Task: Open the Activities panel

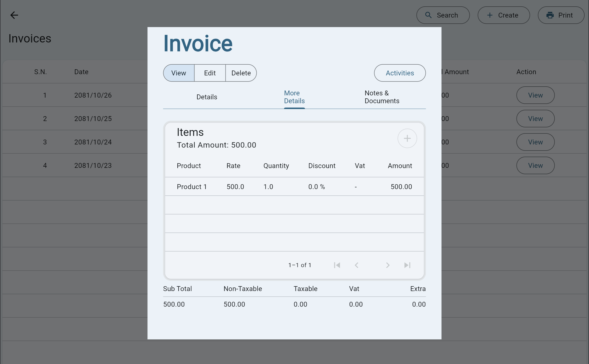Action: click(x=400, y=73)
